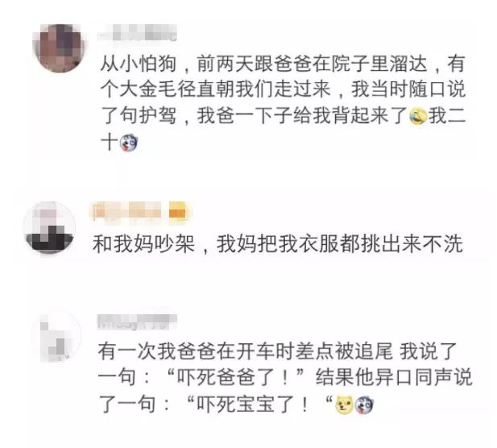View the third commenter's avatar picture
The image size is (497, 448).
pyautogui.click(x=57, y=337)
